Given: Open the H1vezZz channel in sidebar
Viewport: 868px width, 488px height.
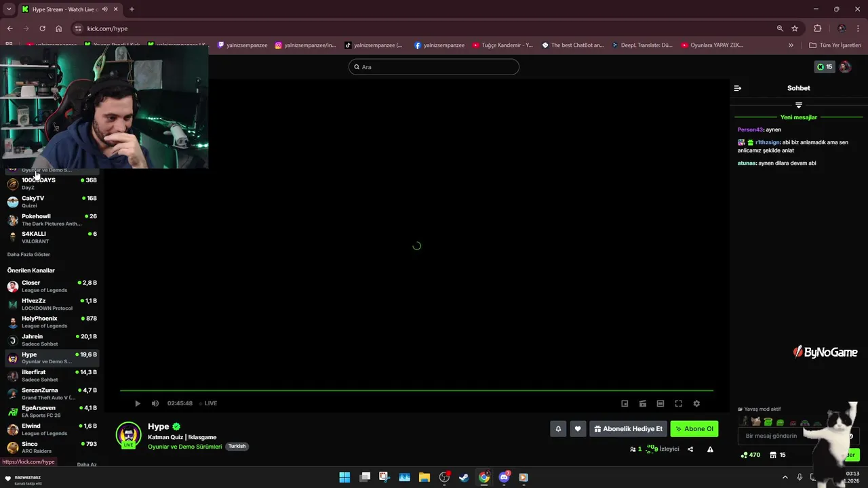Looking at the screenshot, I should coord(52,304).
